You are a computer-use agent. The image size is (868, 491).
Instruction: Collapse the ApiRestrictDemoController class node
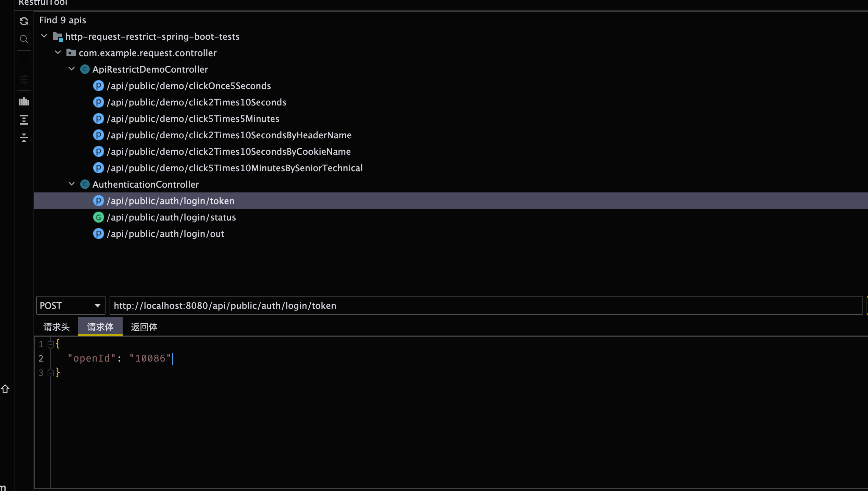click(x=72, y=69)
